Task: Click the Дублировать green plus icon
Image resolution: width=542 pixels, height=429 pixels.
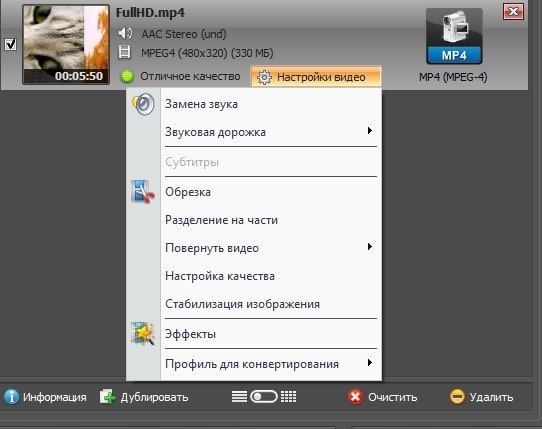Action: coord(108,397)
